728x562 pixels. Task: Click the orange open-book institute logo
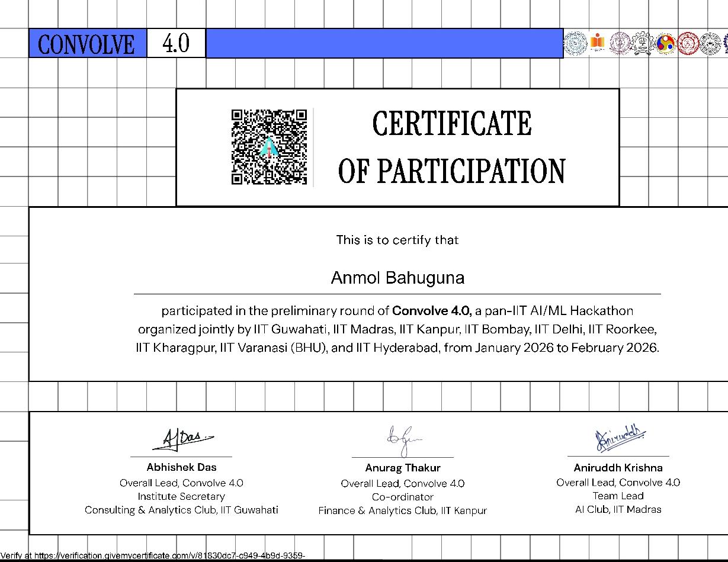pyautogui.click(x=598, y=42)
